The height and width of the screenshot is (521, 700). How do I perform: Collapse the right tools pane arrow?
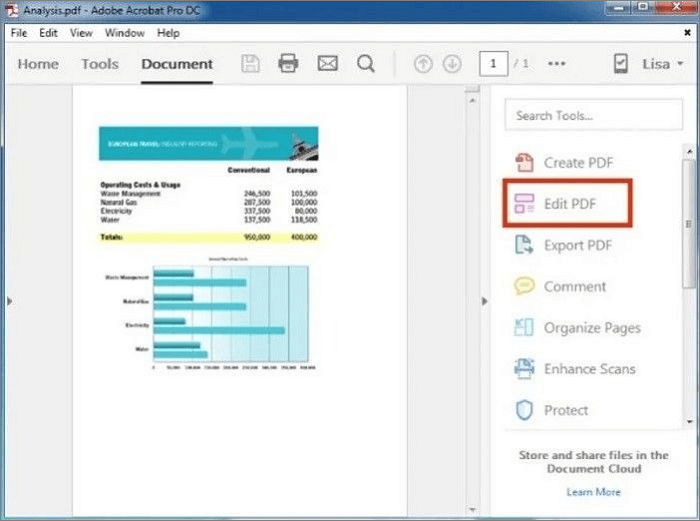coord(485,301)
